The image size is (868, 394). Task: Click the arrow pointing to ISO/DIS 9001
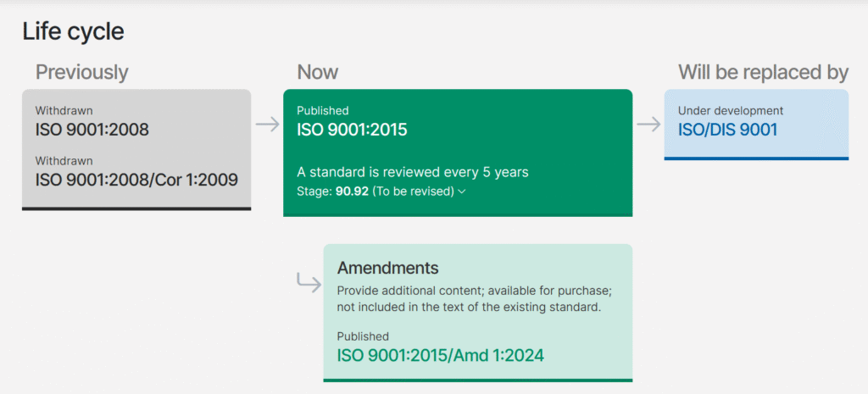[x=648, y=125]
